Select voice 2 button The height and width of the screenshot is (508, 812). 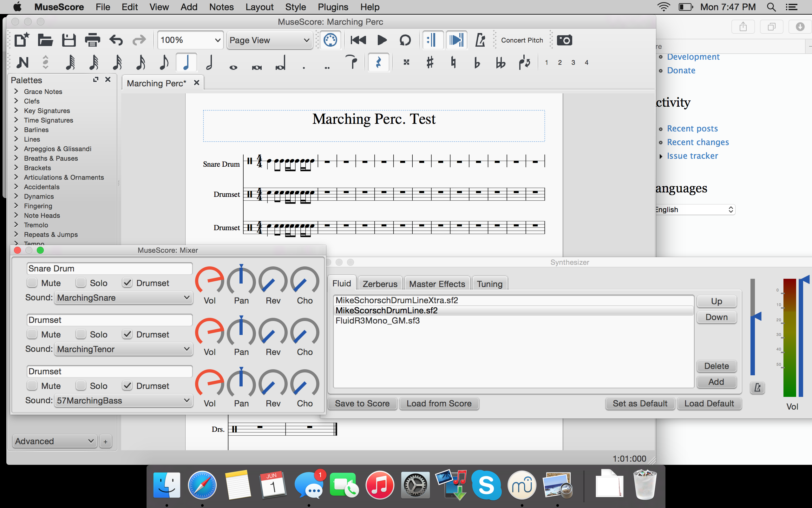[x=560, y=63]
